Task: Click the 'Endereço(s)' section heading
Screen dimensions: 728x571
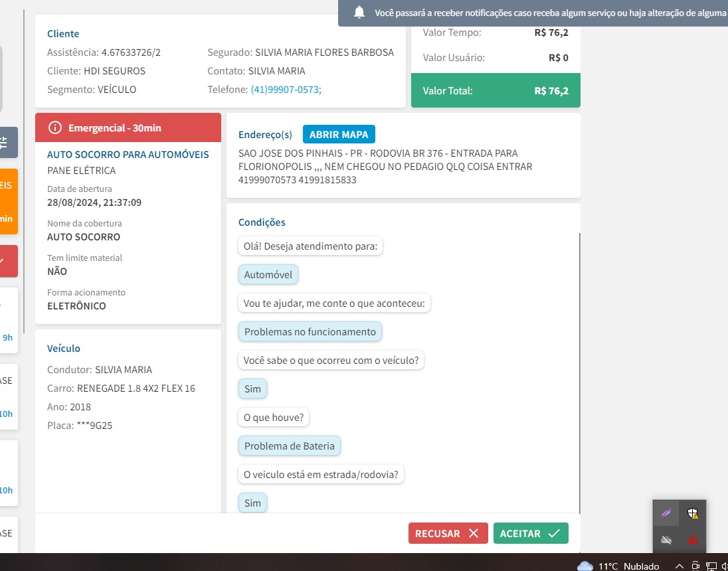Action: pos(265,135)
